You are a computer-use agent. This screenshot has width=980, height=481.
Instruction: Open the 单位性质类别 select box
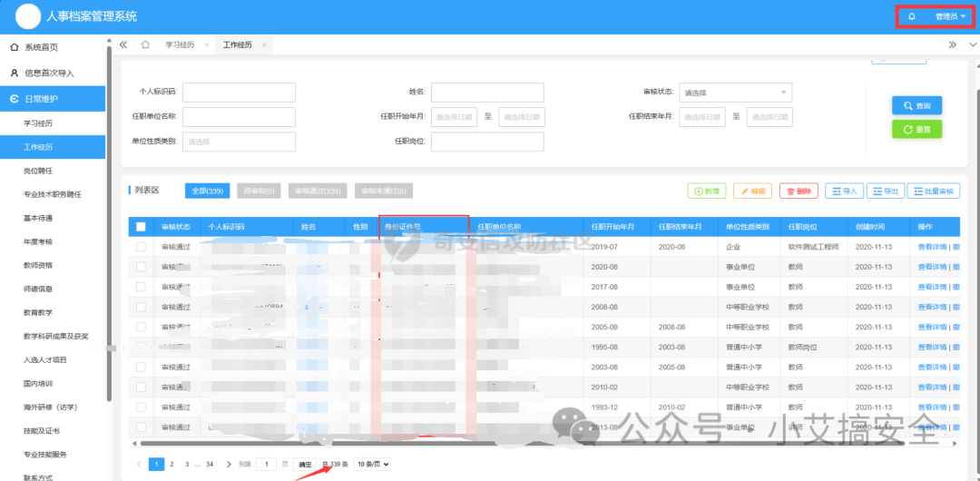pyautogui.click(x=239, y=142)
